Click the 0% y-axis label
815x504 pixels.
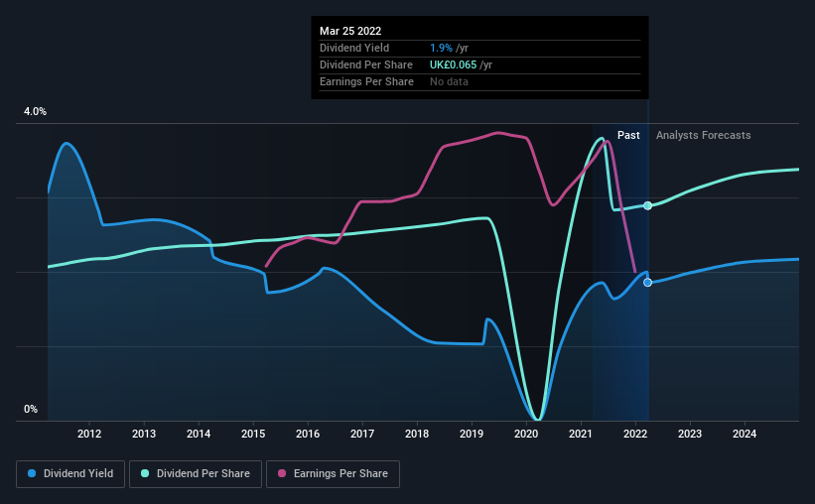(31, 410)
